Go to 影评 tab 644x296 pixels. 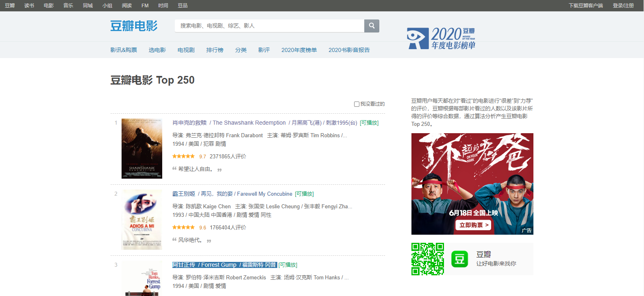[264, 50]
